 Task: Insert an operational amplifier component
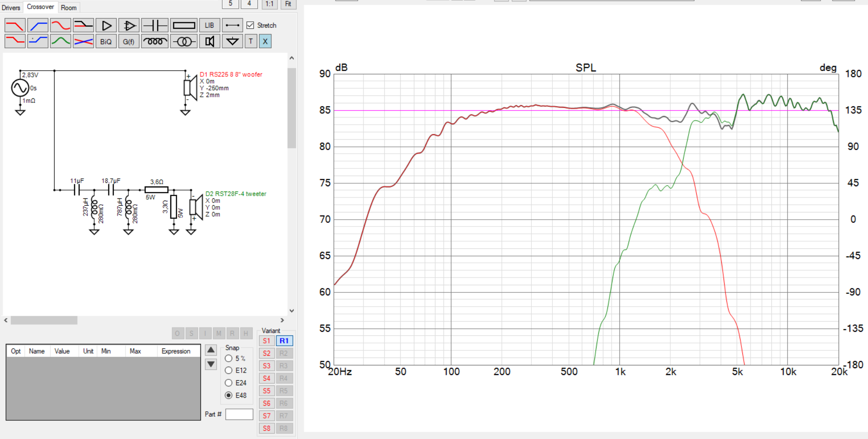tap(129, 25)
